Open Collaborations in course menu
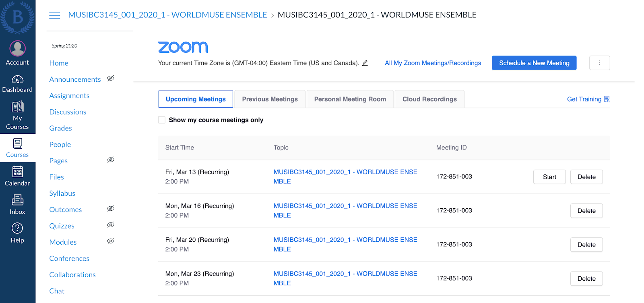 [x=72, y=275]
